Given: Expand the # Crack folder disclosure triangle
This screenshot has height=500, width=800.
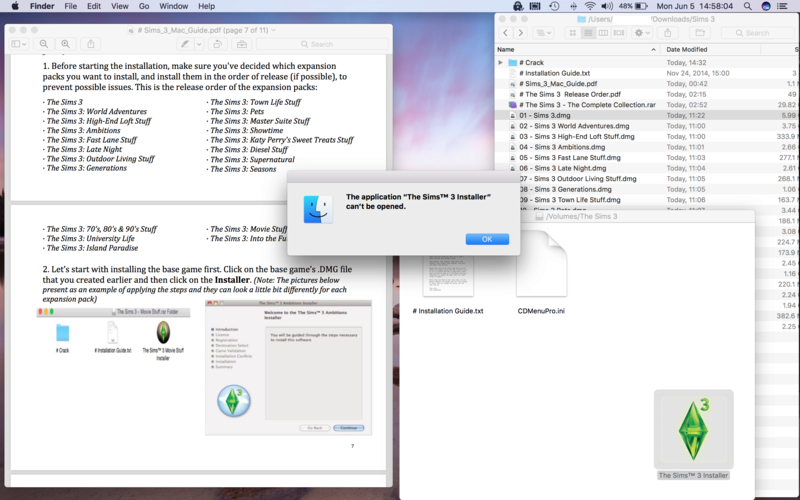Looking at the screenshot, I should (501, 62).
